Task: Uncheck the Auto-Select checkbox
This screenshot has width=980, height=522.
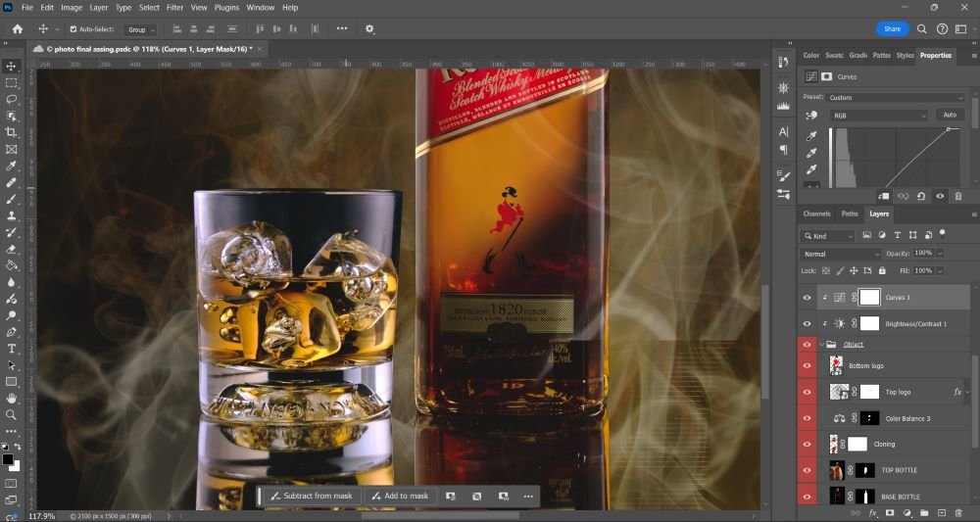Action: click(x=73, y=29)
